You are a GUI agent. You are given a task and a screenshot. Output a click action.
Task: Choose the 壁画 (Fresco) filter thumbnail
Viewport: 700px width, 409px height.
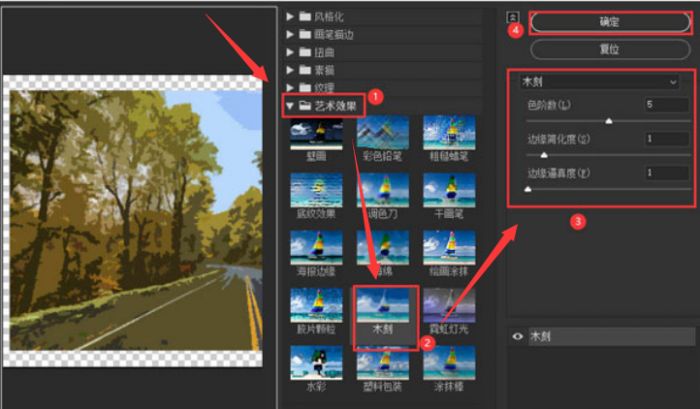click(316, 133)
